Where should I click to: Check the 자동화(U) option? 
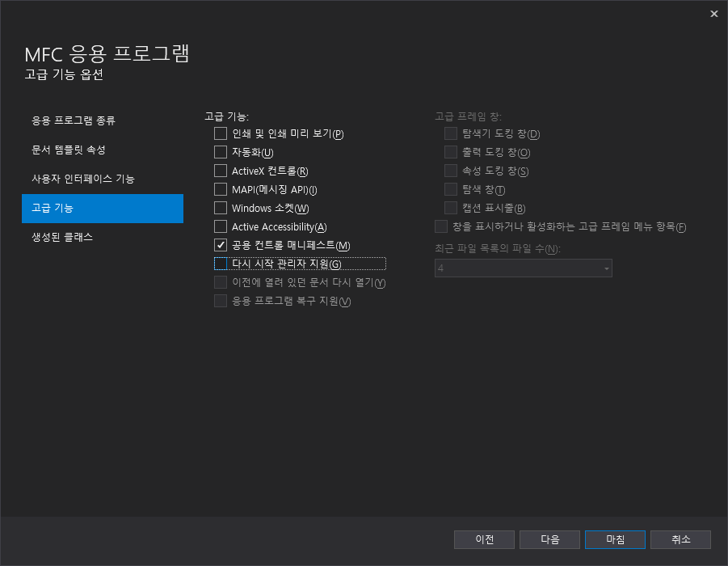tap(221, 153)
